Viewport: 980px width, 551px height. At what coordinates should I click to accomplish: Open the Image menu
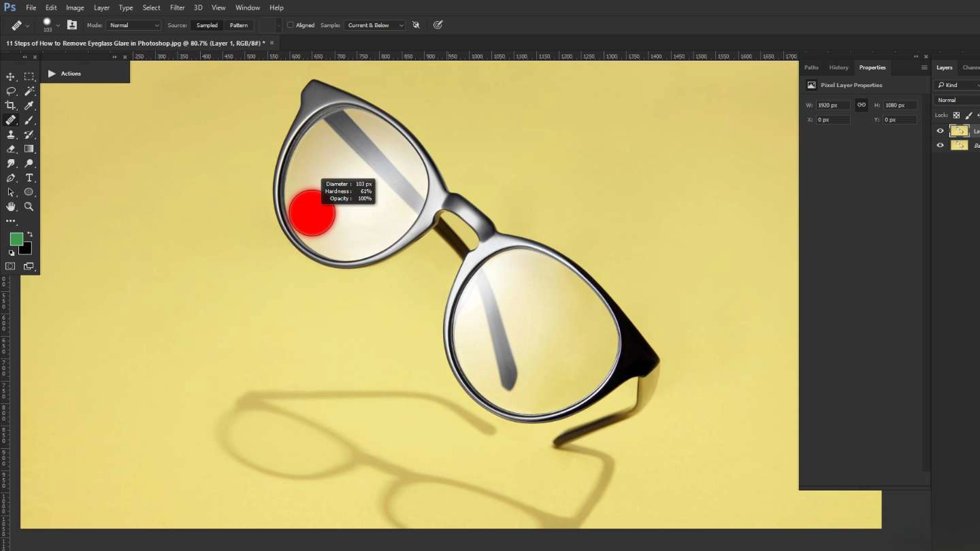point(75,7)
